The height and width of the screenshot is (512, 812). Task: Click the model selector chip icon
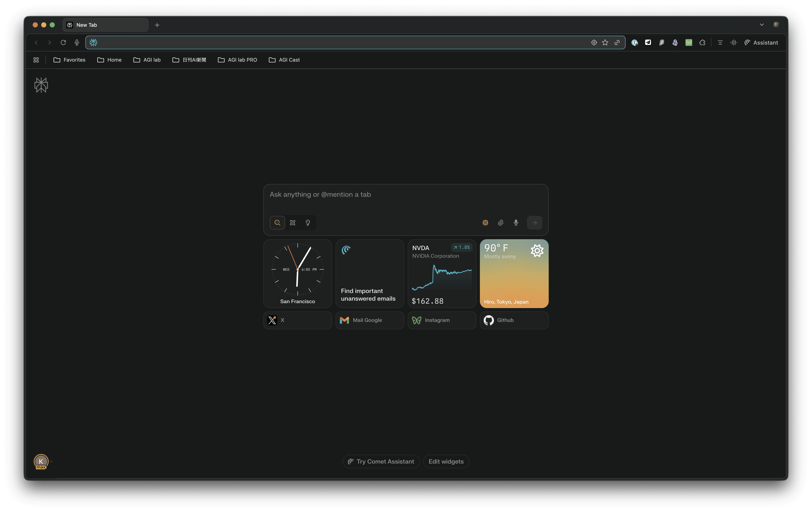coord(485,223)
